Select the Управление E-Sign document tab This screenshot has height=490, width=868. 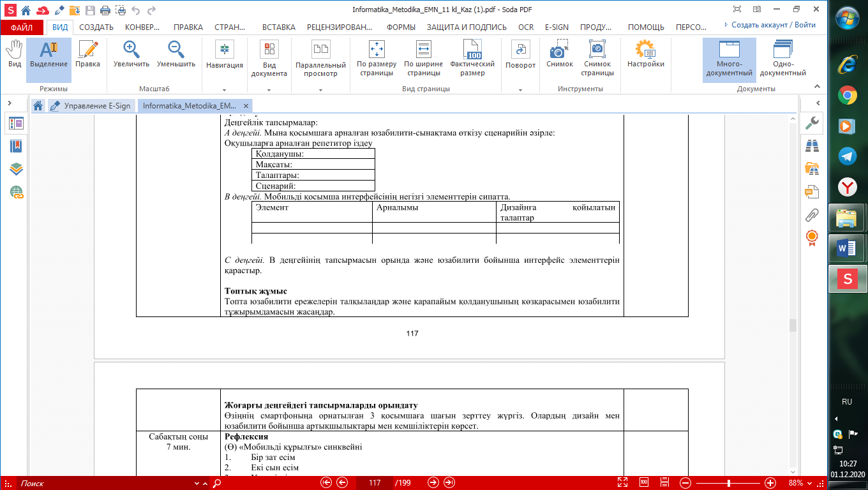(91, 106)
